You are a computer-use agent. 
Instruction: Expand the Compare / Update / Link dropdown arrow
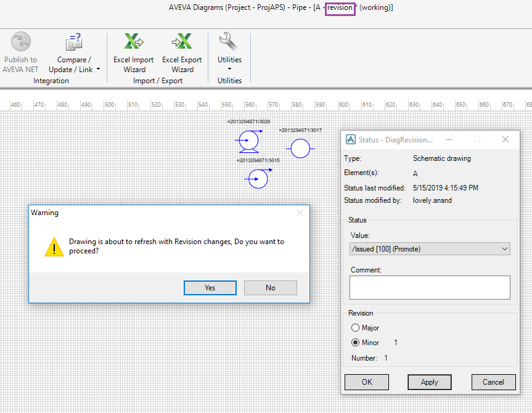pyautogui.click(x=97, y=70)
